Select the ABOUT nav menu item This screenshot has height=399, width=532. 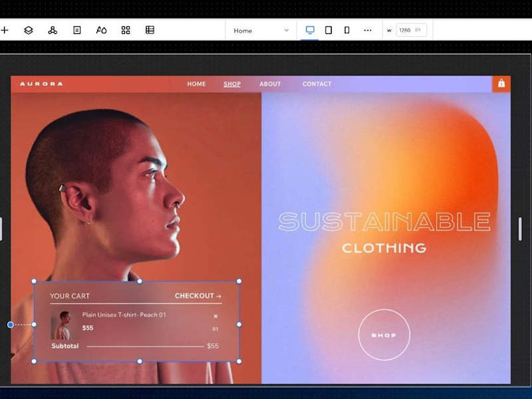point(270,84)
